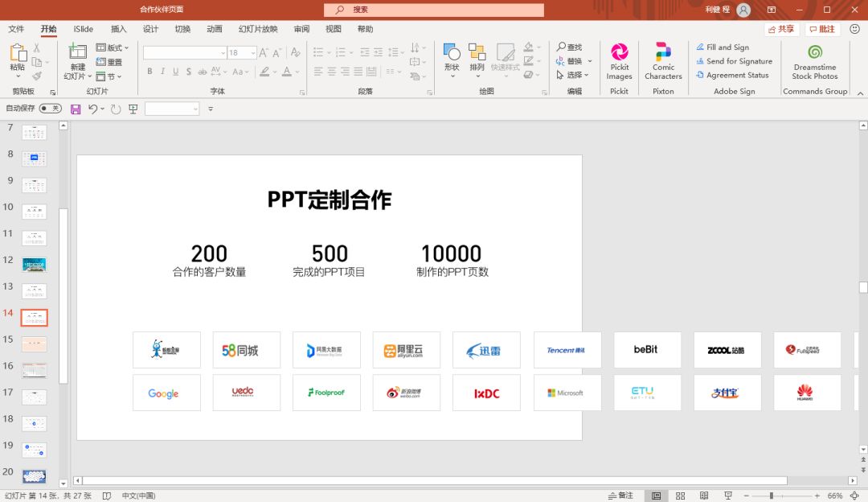Expand the 选择 select dropdown
Image resolution: width=868 pixels, height=502 pixels.
tap(575, 75)
